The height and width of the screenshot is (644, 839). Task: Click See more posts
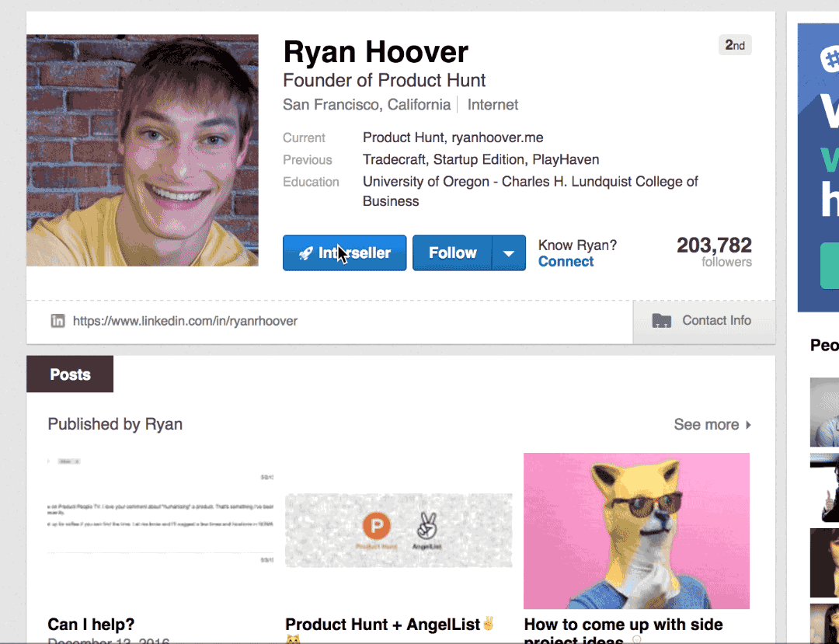[x=712, y=425]
